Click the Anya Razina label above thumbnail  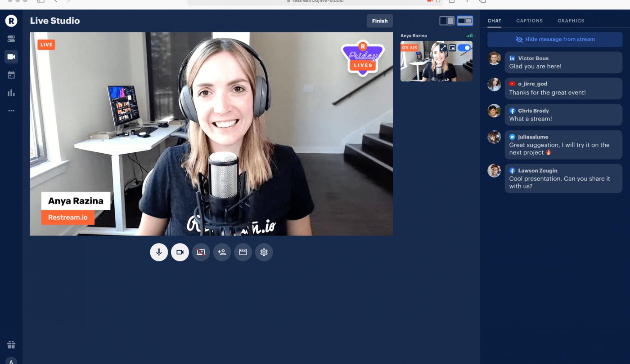[414, 36]
